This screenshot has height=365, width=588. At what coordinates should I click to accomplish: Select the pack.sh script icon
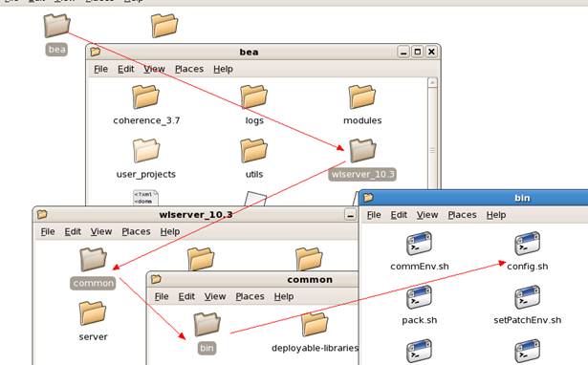[420, 297]
